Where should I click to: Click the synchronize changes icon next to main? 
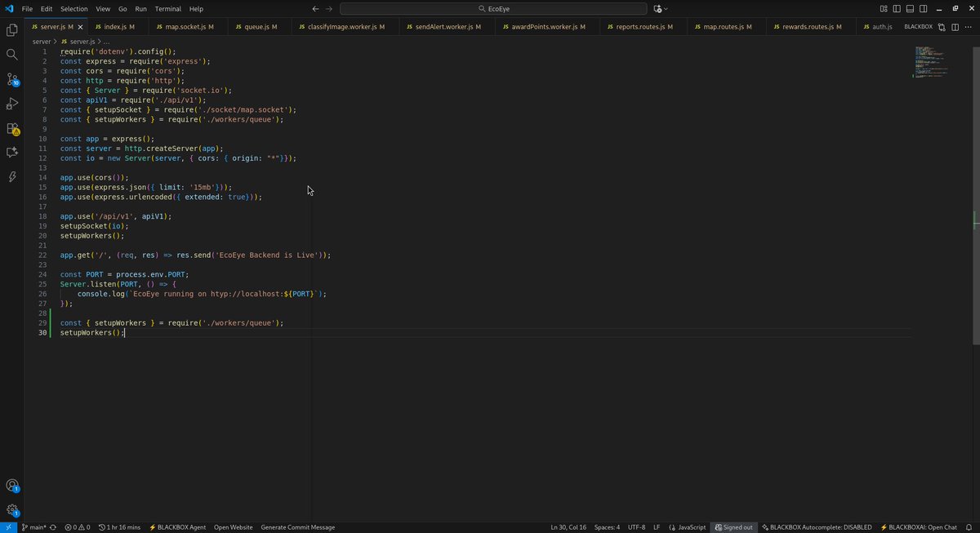pos(53,527)
